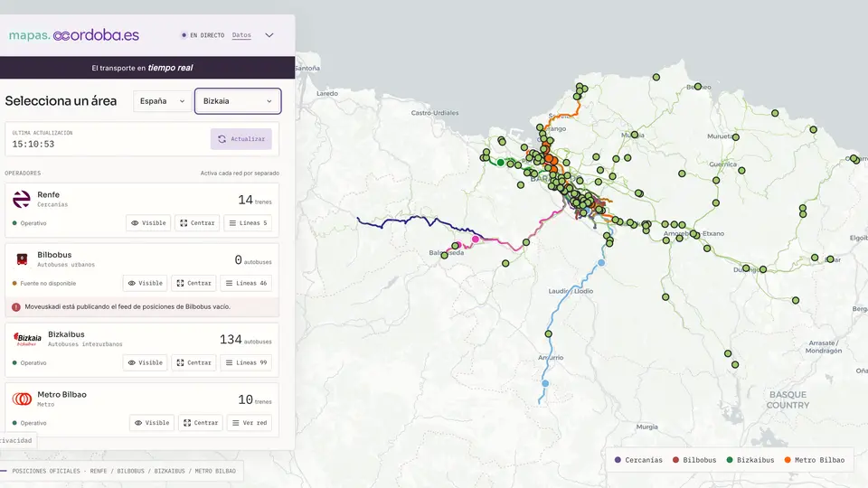Click the 15:10:53 last update time

(33, 145)
